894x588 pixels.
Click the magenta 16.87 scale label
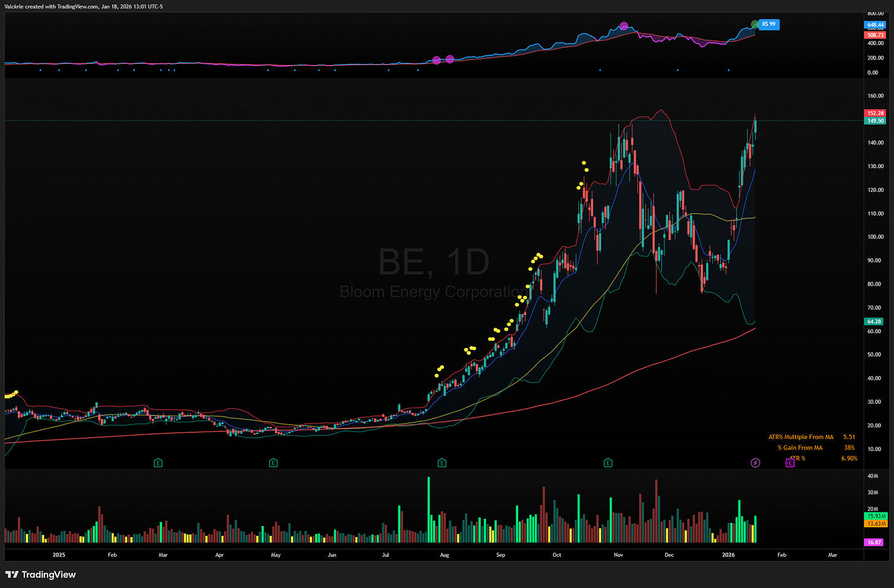click(875, 543)
